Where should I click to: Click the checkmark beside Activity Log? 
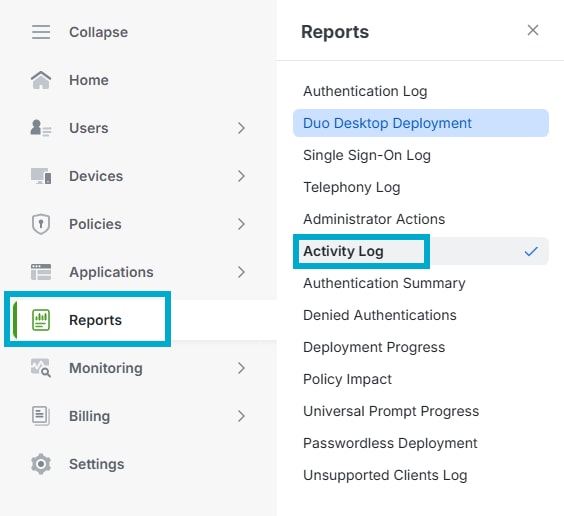point(531,251)
